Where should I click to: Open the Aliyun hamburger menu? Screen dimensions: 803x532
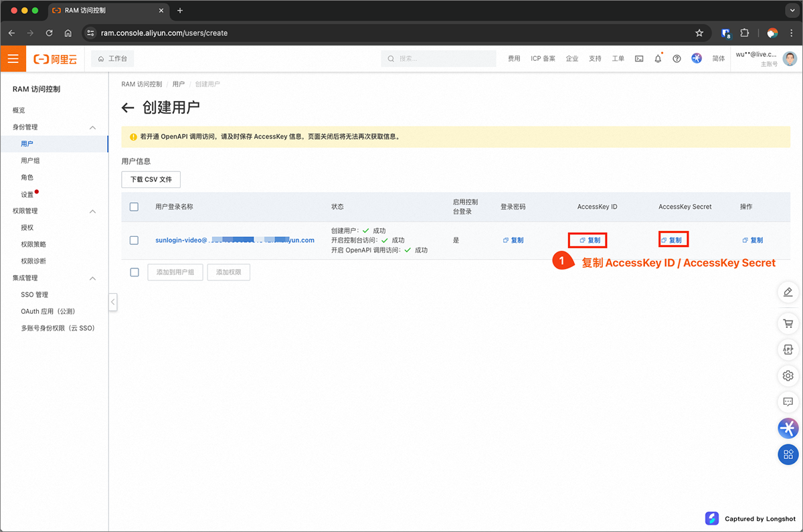click(x=13, y=59)
